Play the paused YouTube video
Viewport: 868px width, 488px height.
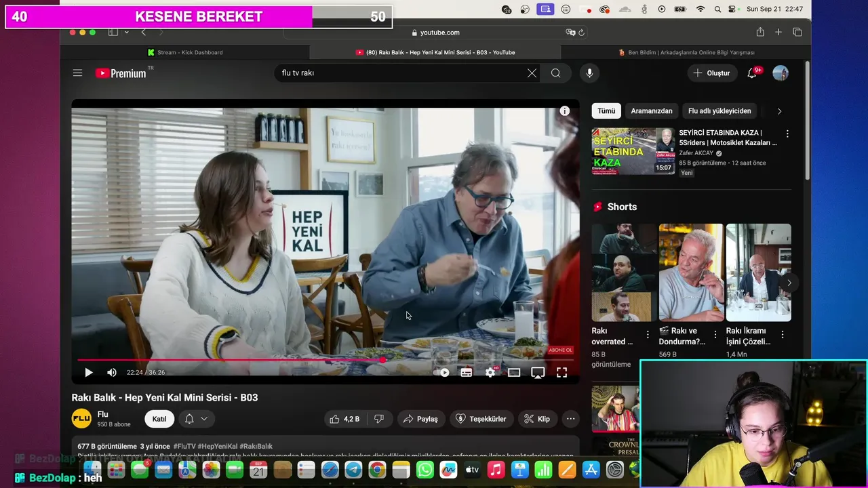tap(88, 372)
